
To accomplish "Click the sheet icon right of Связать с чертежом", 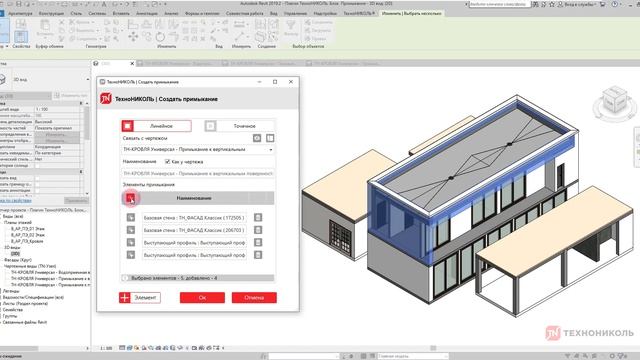I will pyautogui.click(x=270, y=138).
